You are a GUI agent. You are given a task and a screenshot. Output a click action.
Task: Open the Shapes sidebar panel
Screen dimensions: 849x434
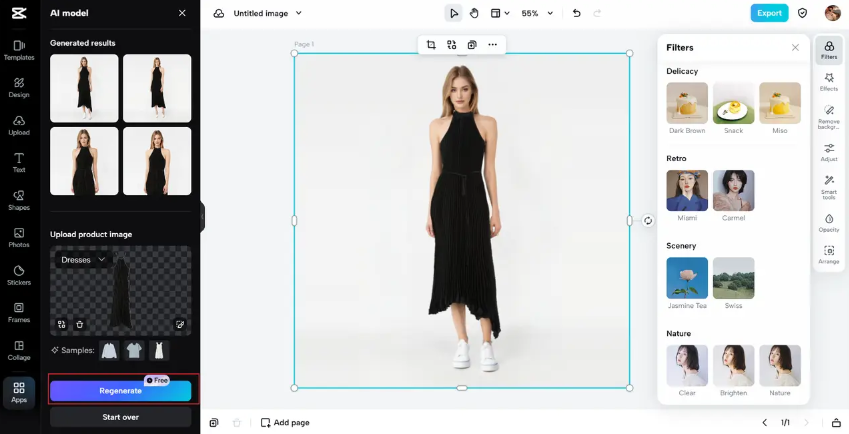pos(19,200)
